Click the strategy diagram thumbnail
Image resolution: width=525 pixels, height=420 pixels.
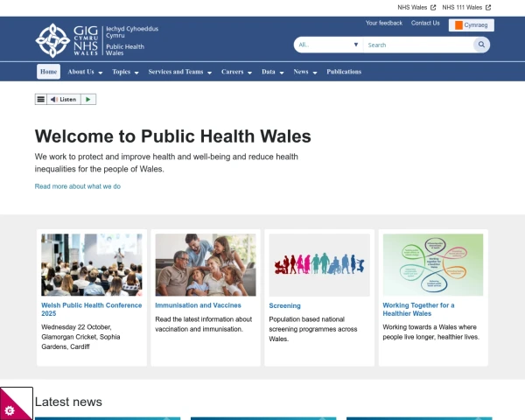point(433,264)
